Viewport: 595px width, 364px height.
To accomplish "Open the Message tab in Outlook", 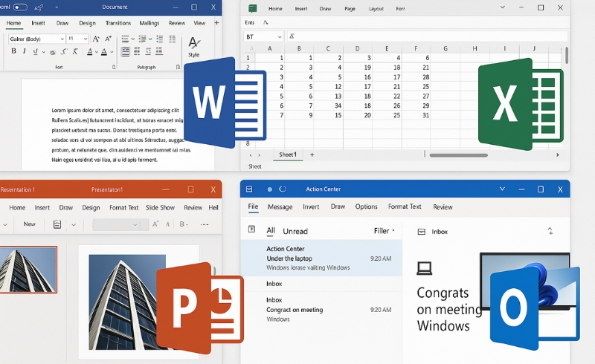I will tap(280, 207).
